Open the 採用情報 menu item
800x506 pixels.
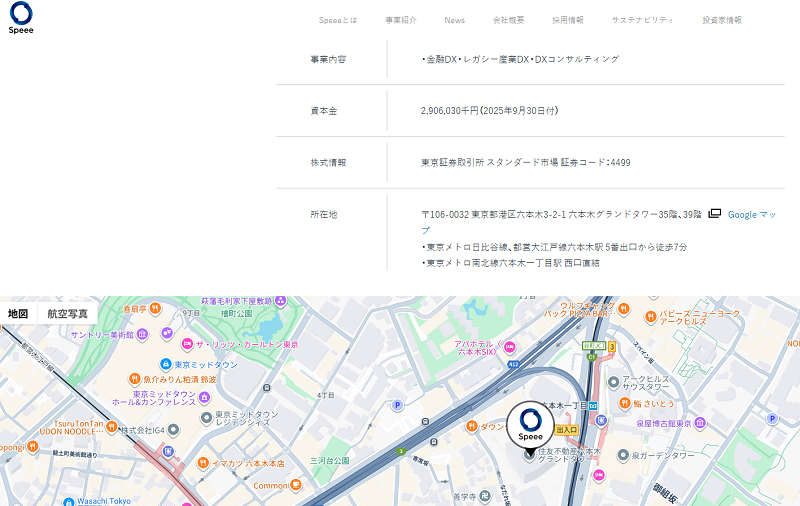click(568, 20)
